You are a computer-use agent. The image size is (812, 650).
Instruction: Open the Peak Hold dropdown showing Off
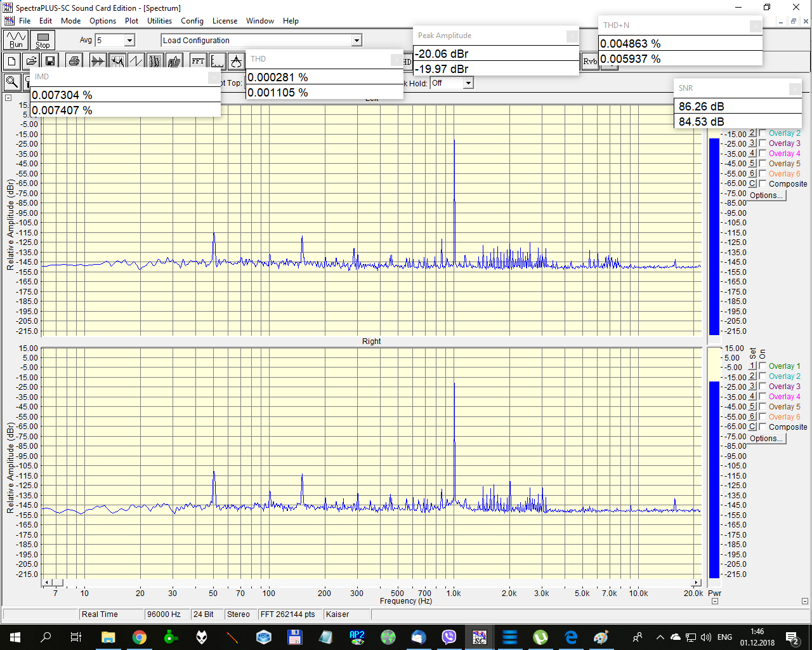(x=468, y=83)
